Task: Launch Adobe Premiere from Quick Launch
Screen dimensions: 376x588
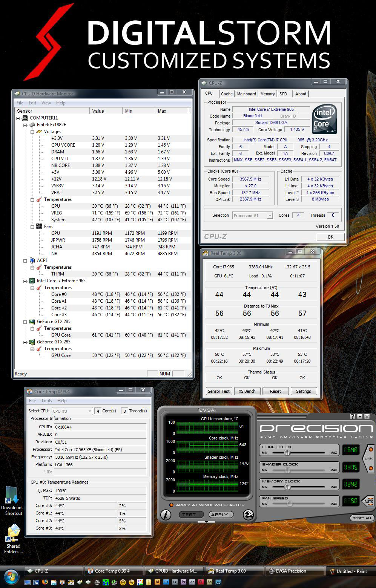Action: 183,582
